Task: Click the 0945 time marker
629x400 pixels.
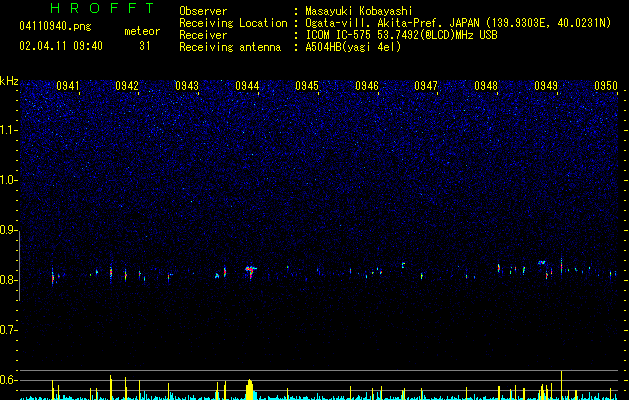Action: (x=307, y=86)
